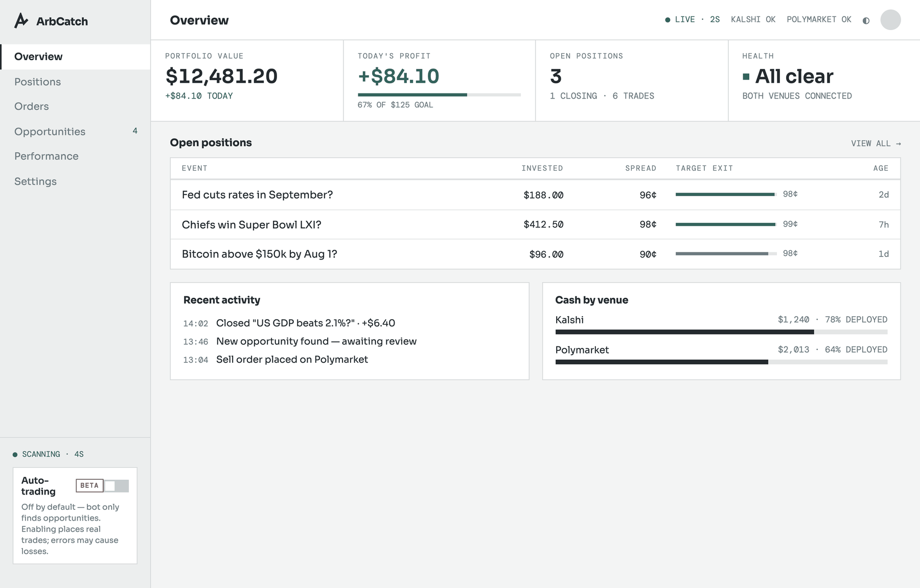Click the green LIVE status dot

pos(668,20)
